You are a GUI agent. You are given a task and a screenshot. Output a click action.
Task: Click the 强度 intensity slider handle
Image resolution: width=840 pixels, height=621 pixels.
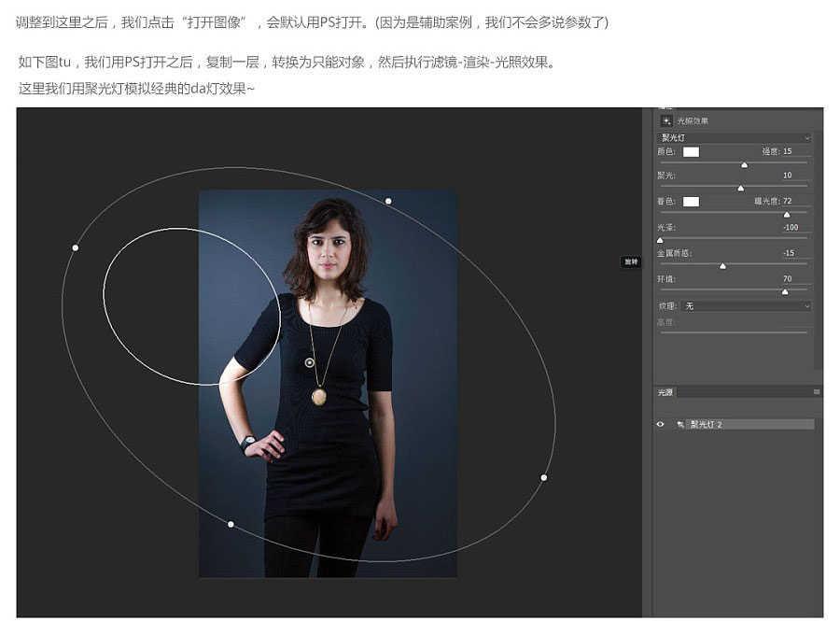pyautogui.click(x=744, y=164)
